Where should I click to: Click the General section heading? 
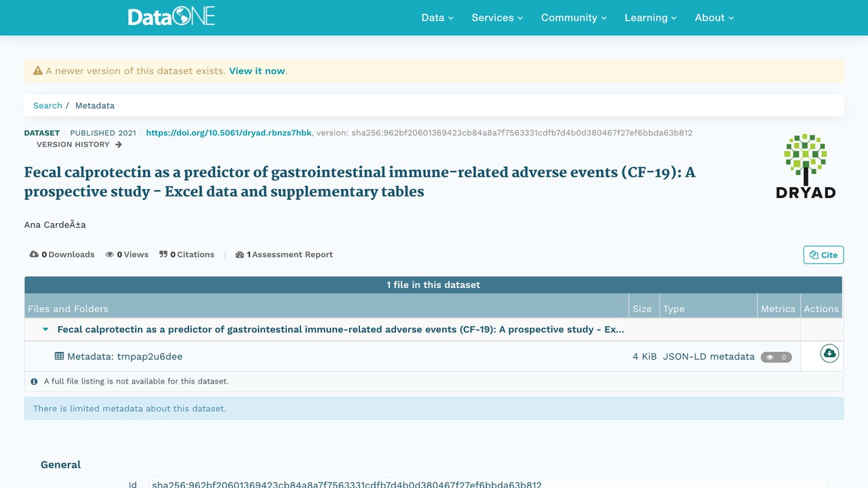(60, 464)
